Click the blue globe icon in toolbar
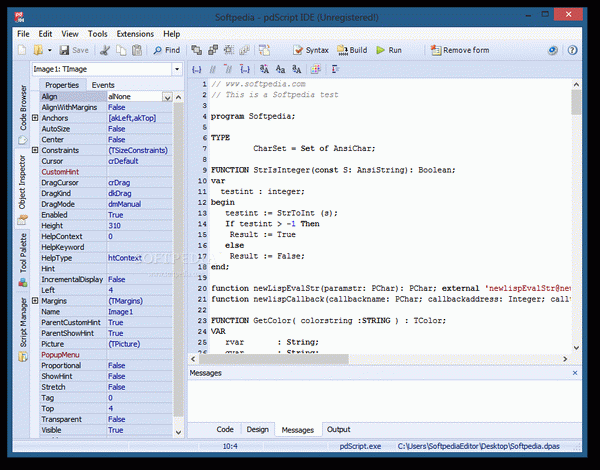600x470 pixels. click(x=553, y=50)
